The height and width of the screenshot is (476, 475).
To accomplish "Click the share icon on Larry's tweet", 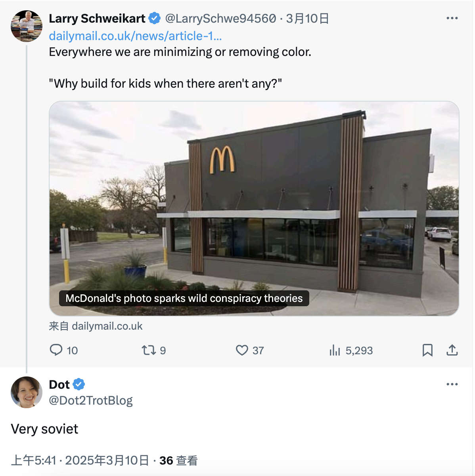I will tap(452, 350).
